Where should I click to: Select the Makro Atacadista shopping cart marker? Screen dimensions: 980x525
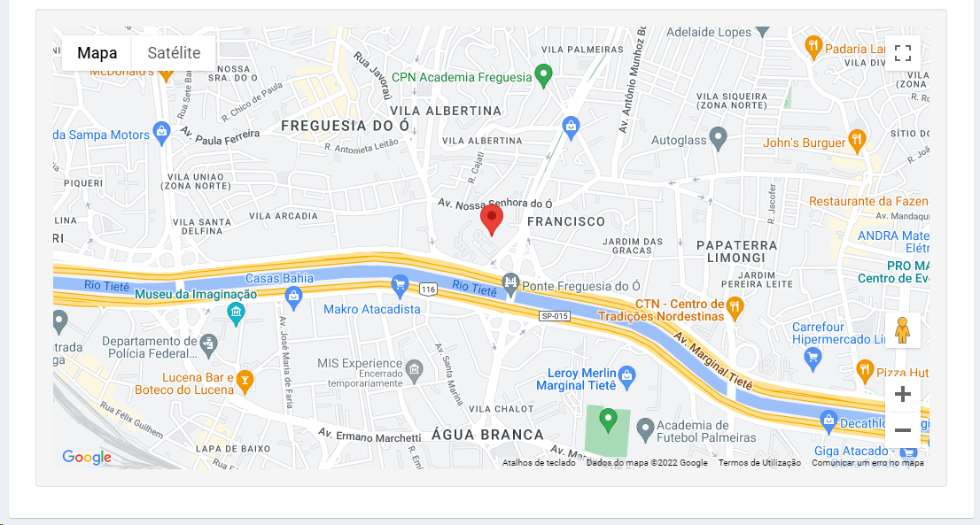[x=400, y=286]
